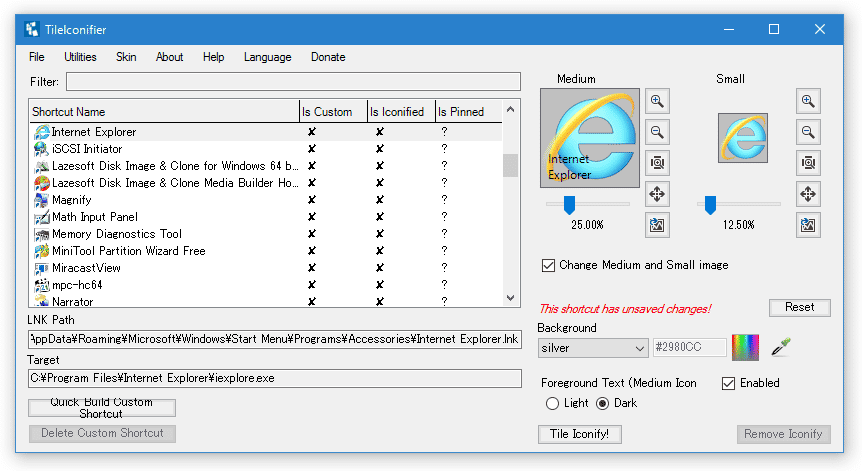
Task: Re-center the Small tile image
Action: click(808, 194)
